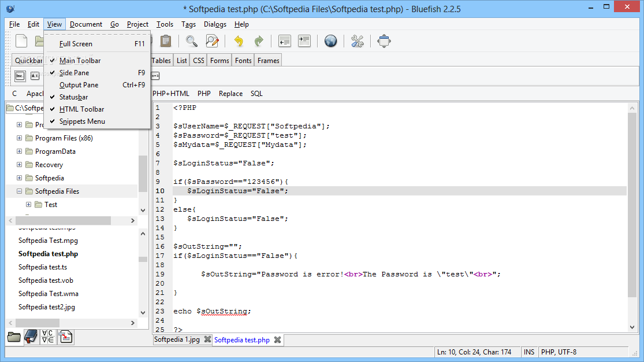The image size is (644, 362).
Task: Click the green Redo arrow
Action: (x=259, y=41)
